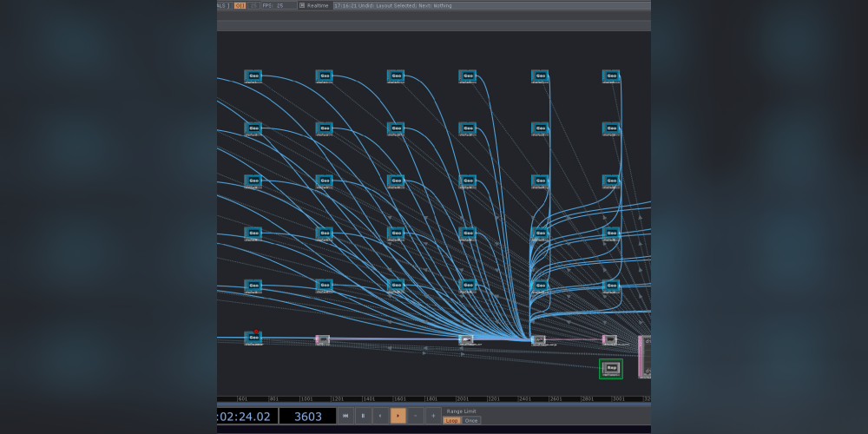Toggle the orange power/pause button in top bar
The height and width of the screenshot is (434, 868).
pos(240,5)
